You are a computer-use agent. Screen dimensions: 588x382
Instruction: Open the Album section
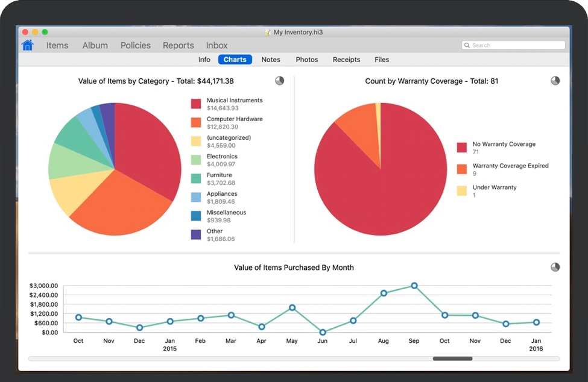click(x=95, y=45)
